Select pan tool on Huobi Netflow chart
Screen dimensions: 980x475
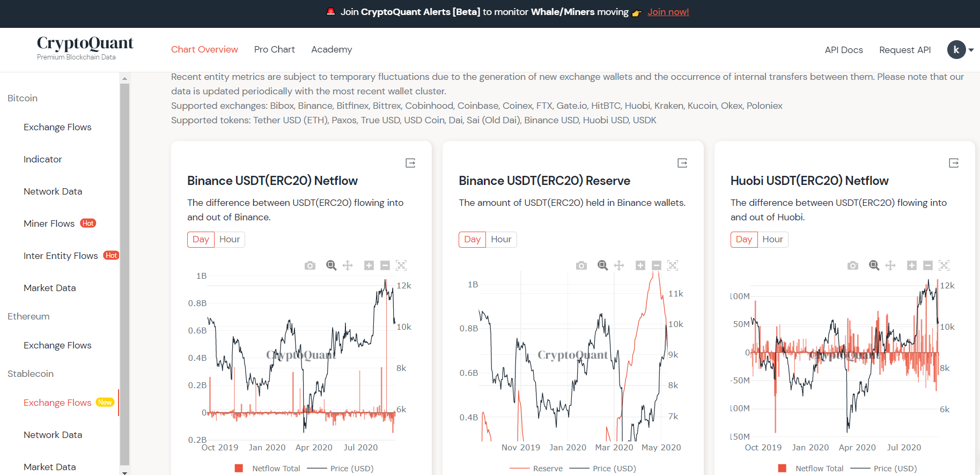(890, 265)
